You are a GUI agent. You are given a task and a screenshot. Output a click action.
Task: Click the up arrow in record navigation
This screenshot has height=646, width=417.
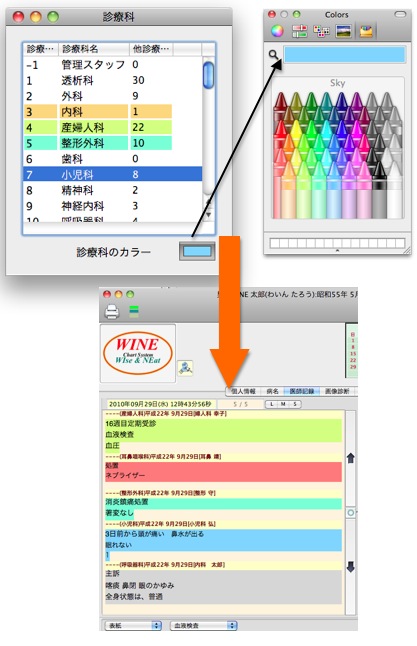click(351, 458)
